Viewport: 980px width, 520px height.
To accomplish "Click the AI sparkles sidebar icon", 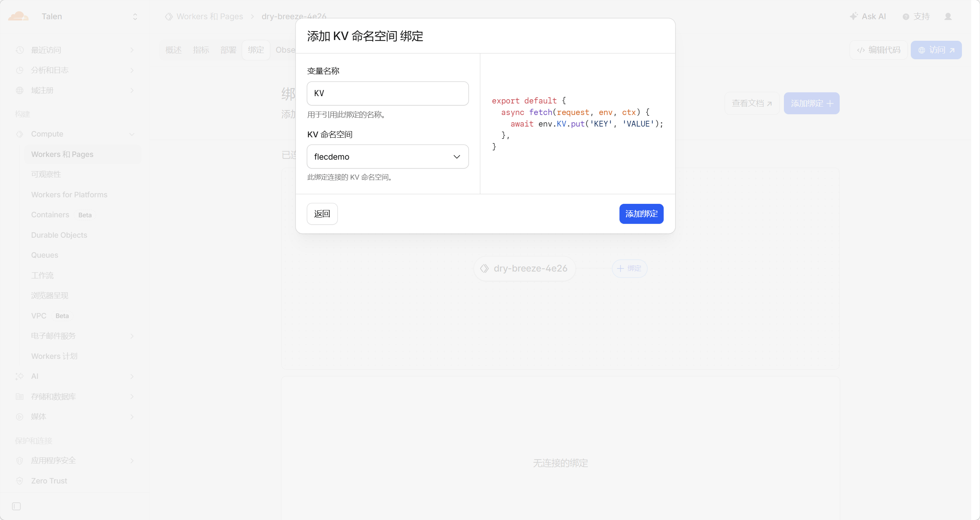I will click(20, 376).
